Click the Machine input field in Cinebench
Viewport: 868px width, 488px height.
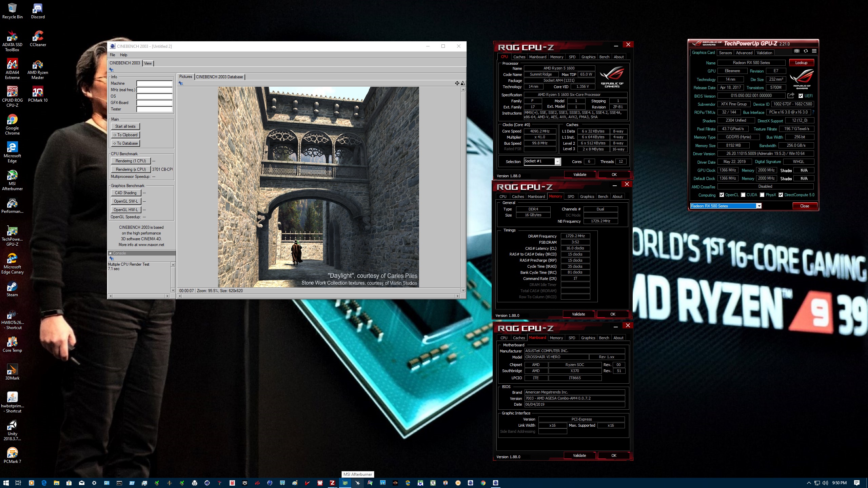click(x=154, y=83)
